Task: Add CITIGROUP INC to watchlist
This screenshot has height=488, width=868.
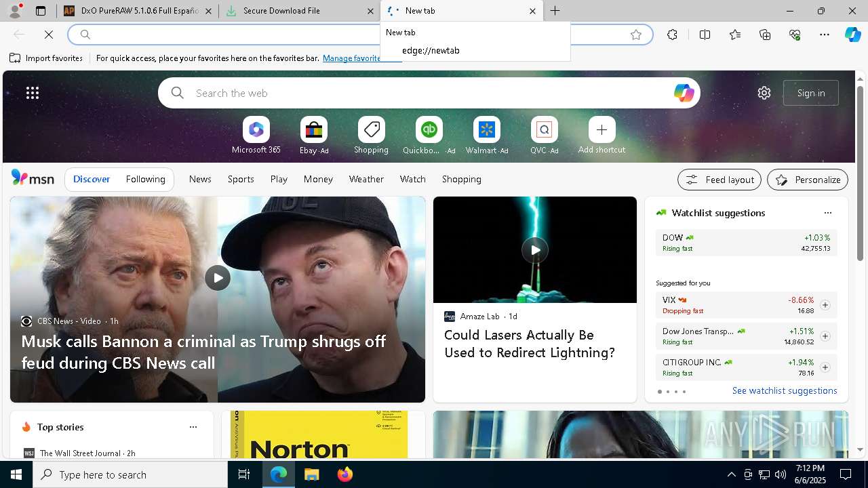Action: click(x=825, y=367)
